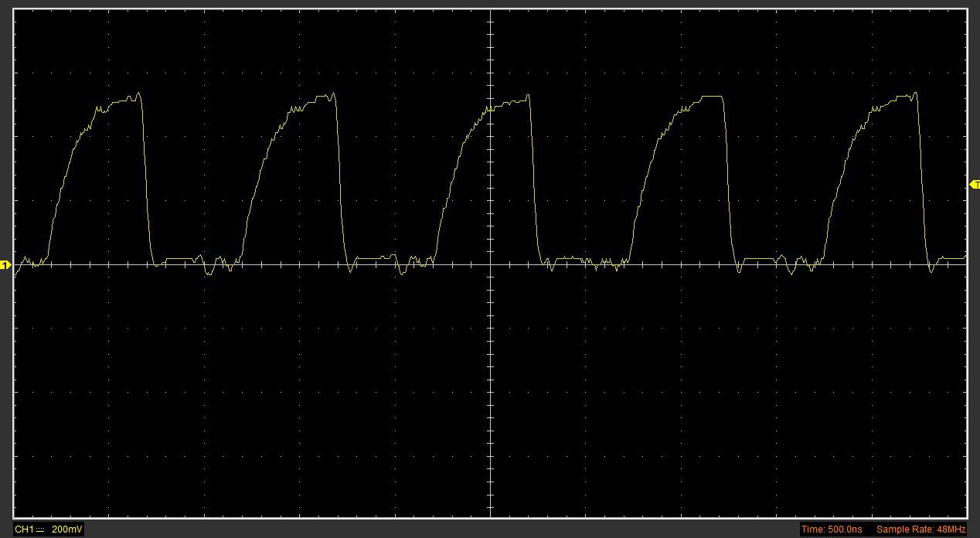Select the falling edge of the second pulse
This screenshot has height=538, width=980.
(x=340, y=186)
